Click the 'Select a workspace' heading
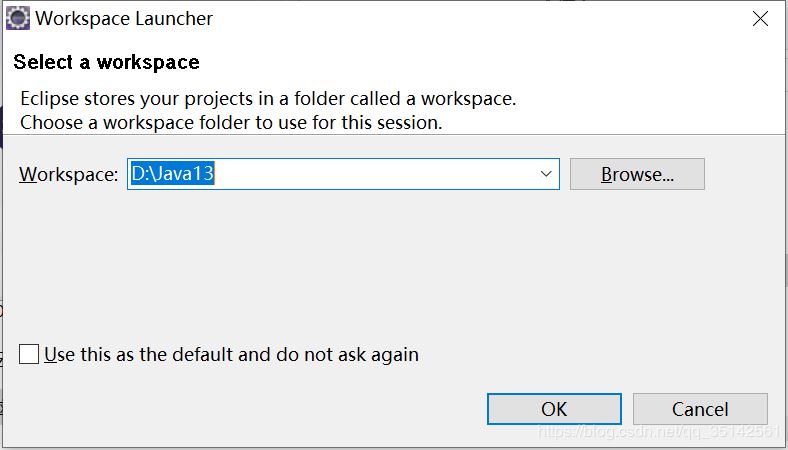 [106, 62]
